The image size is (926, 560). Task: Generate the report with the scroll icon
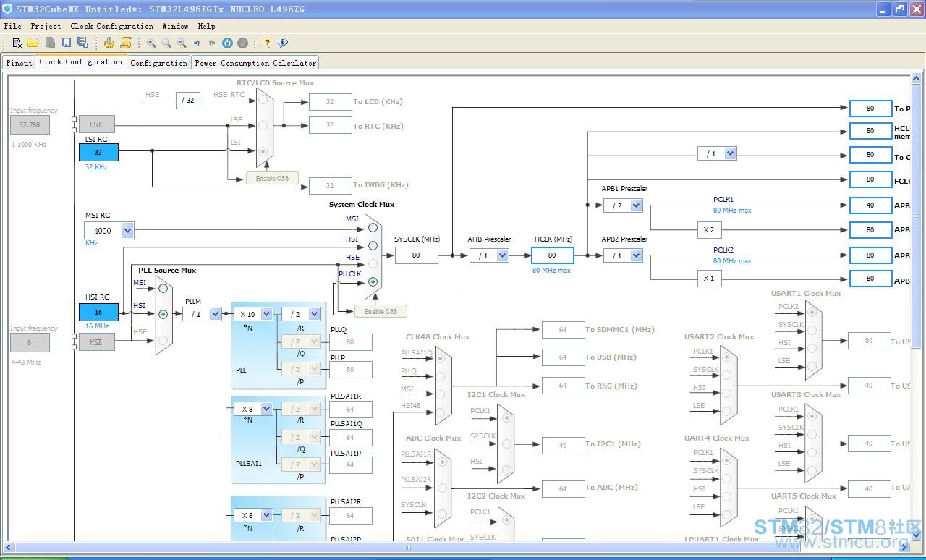point(126,43)
